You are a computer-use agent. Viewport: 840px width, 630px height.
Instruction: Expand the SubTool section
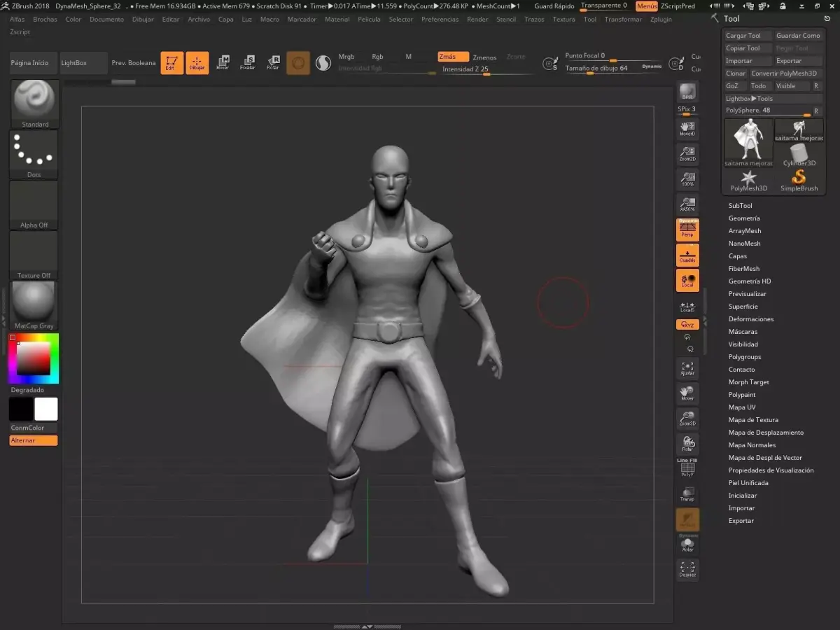(740, 206)
